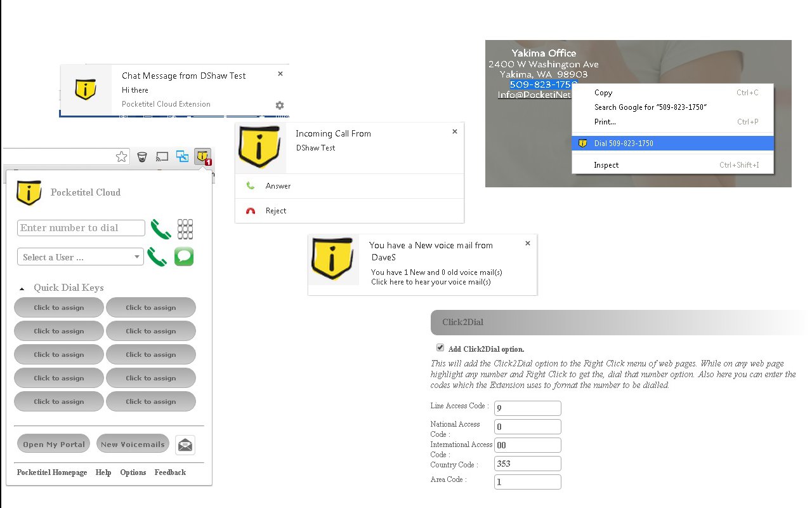Click the bookmark star icon in address bar
The height and width of the screenshot is (508, 812).
click(121, 156)
